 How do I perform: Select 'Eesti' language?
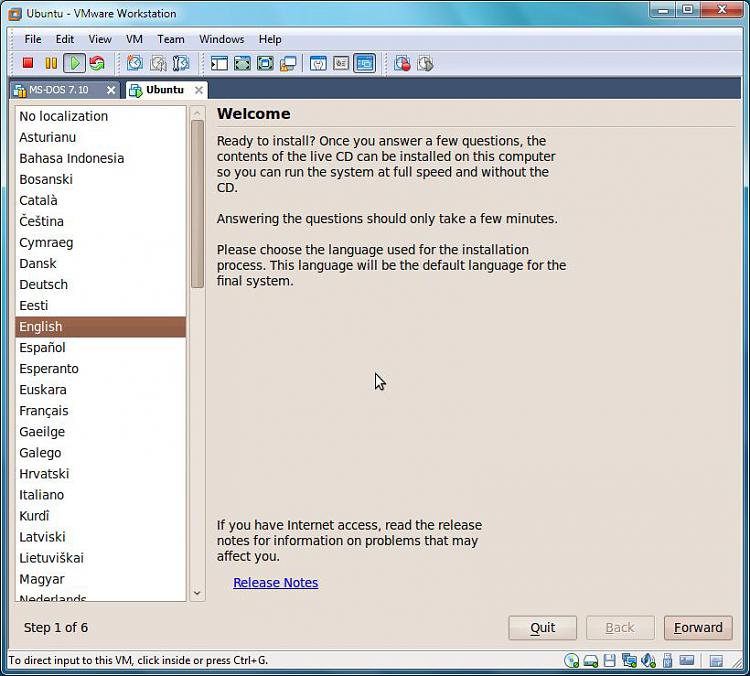(100, 306)
